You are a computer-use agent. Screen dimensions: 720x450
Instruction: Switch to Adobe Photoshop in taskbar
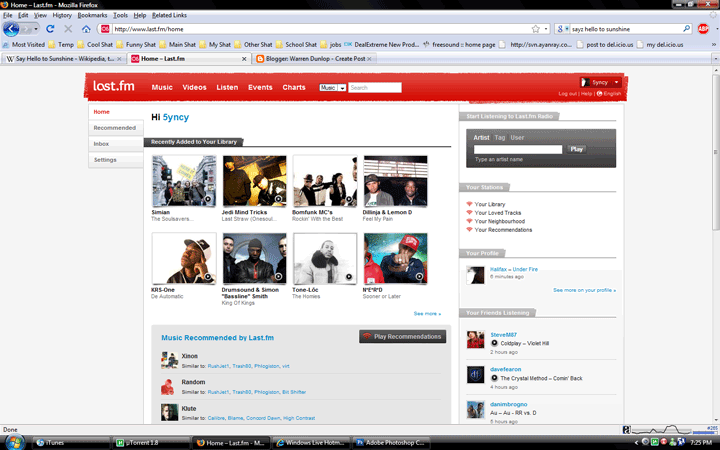pos(391,443)
